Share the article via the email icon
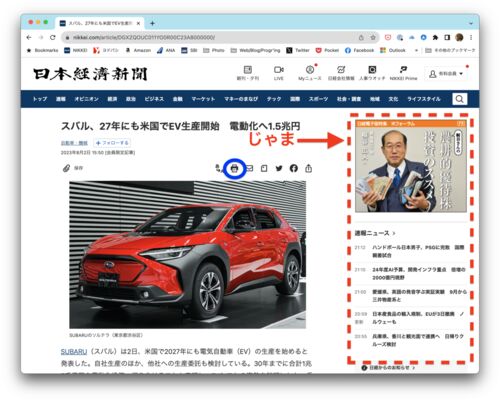500x401 pixels. coord(249,168)
